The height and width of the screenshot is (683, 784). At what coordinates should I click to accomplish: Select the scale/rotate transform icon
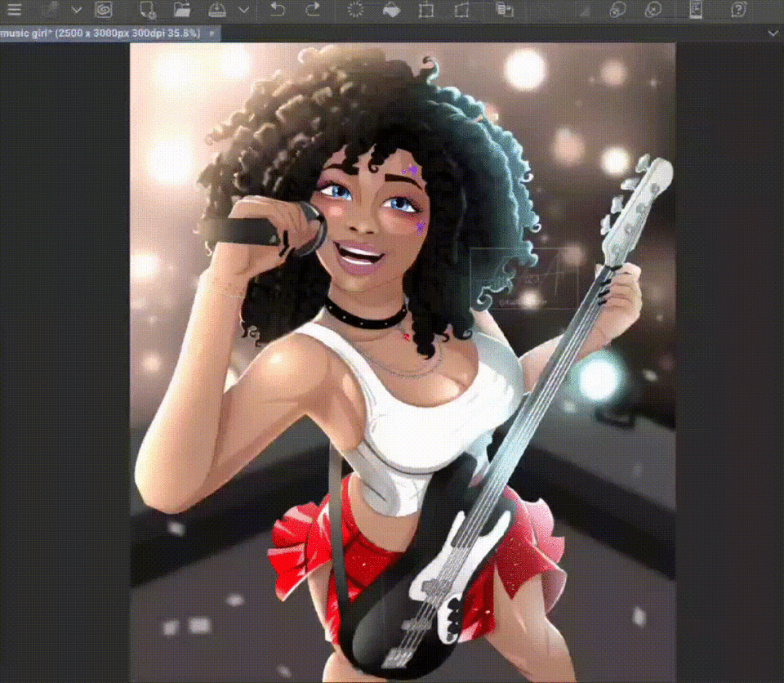[426, 10]
